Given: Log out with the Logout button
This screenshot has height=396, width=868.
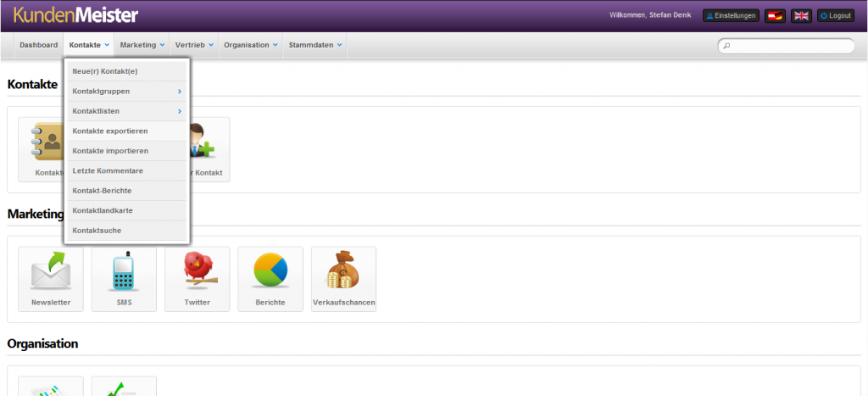Looking at the screenshot, I should click(836, 15).
